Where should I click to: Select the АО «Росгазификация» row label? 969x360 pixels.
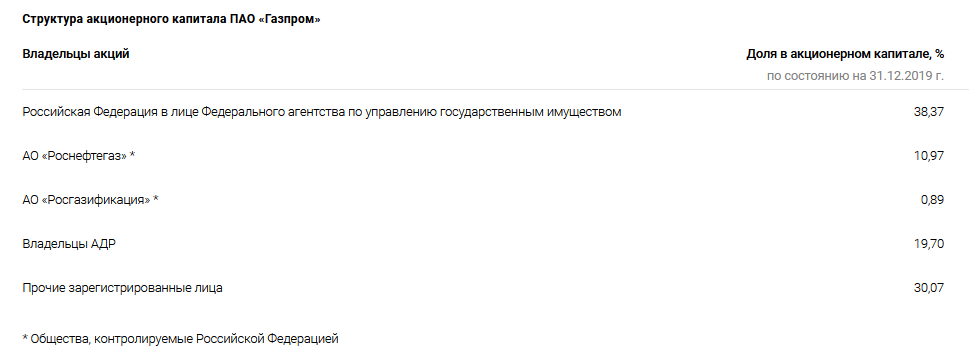tap(90, 200)
